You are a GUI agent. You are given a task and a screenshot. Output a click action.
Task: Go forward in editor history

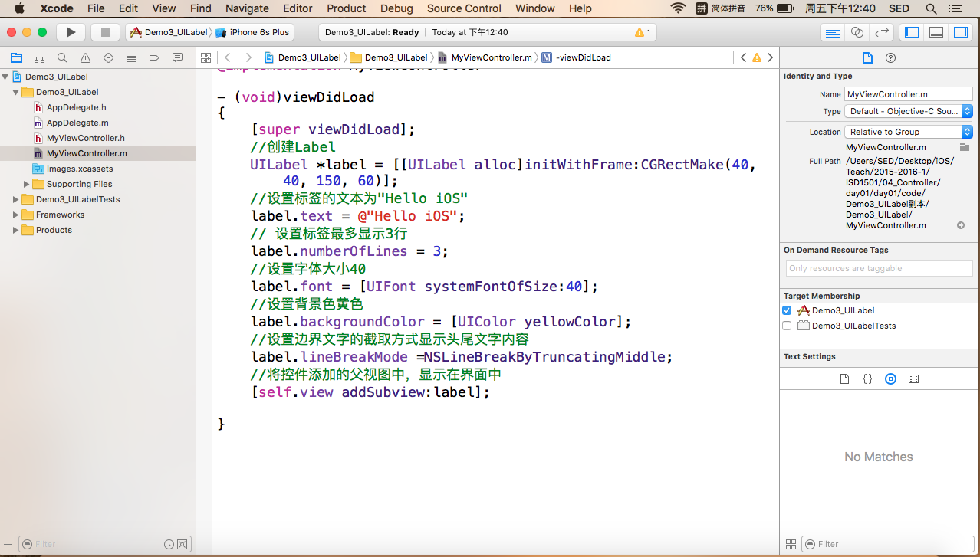248,57
